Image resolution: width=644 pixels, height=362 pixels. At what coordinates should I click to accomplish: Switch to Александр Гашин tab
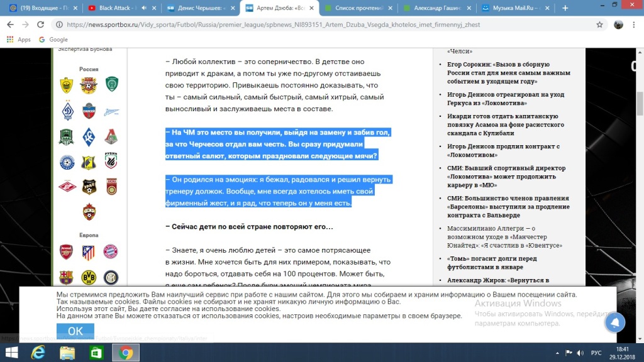pyautogui.click(x=436, y=8)
